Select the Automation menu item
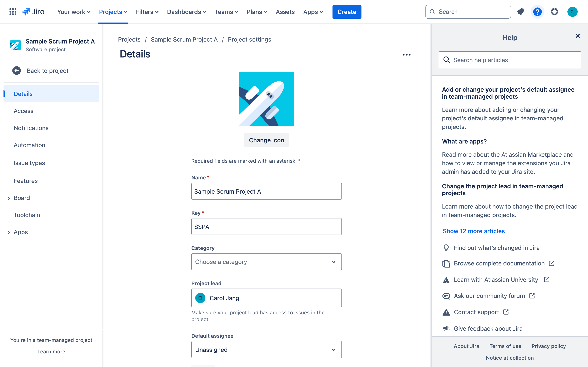The height and width of the screenshot is (367, 588). [29, 145]
